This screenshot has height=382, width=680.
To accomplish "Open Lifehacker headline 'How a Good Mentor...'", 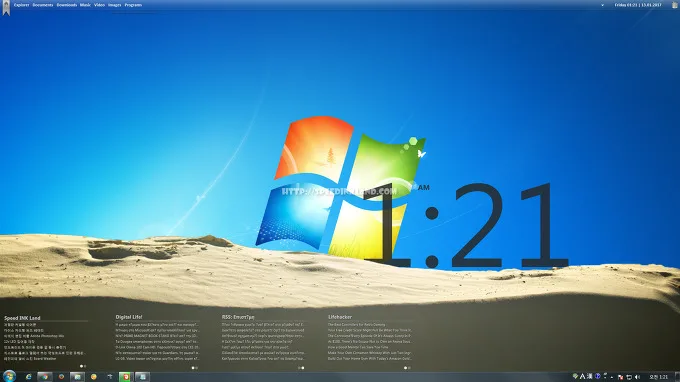I will [358, 347].
